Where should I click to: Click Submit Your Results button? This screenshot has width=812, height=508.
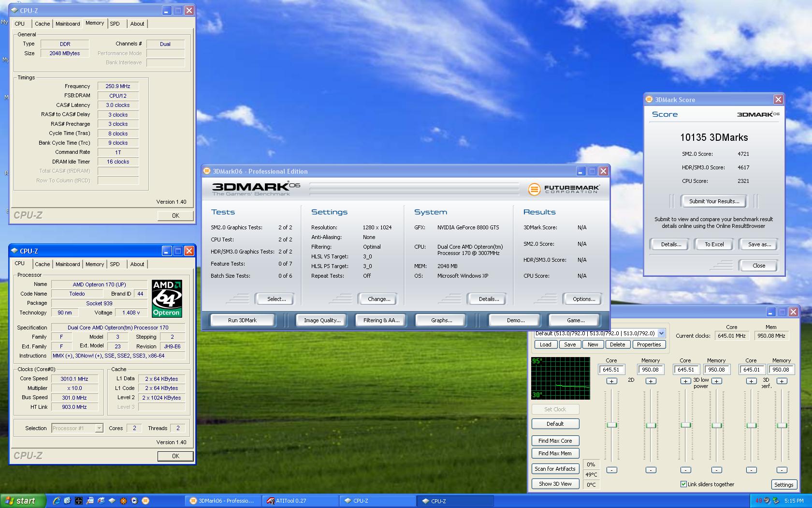tap(714, 201)
